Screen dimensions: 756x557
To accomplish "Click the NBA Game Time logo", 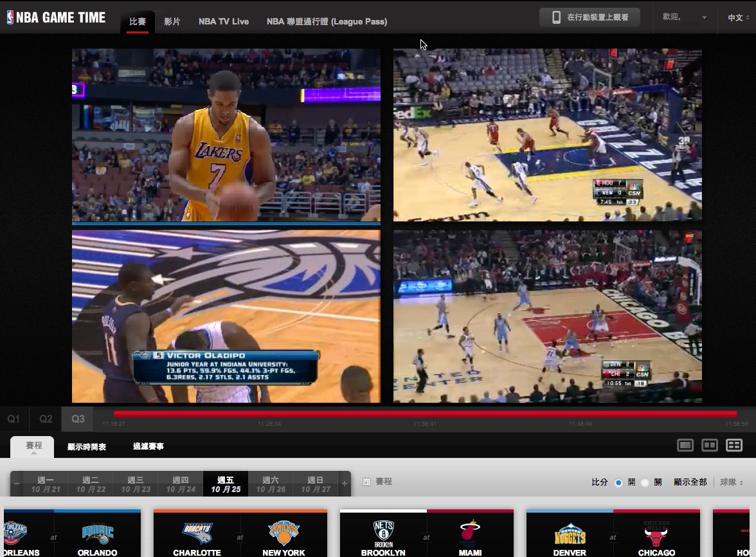I will (x=56, y=18).
